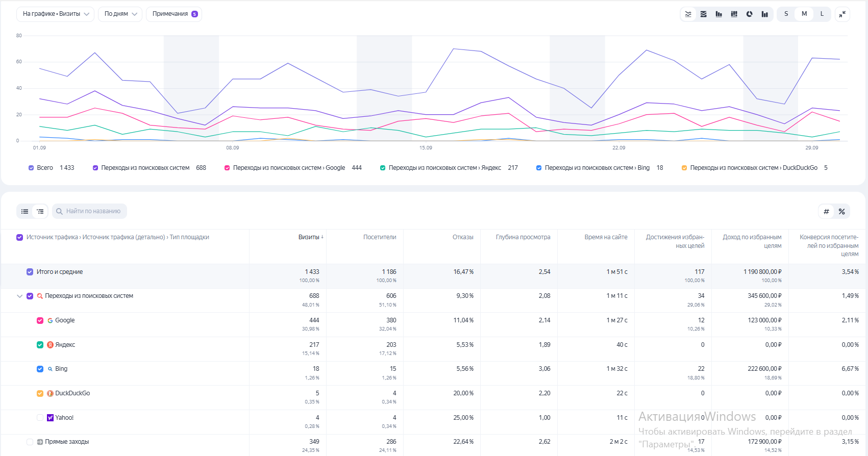Enable the Yahoo! row checkbox

(x=40, y=418)
